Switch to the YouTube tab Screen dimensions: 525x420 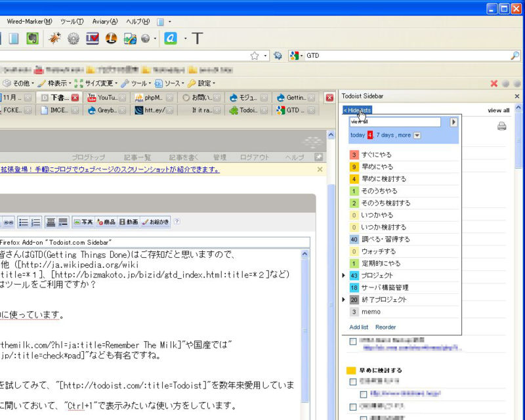pyautogui.click(x=106, y=98)
